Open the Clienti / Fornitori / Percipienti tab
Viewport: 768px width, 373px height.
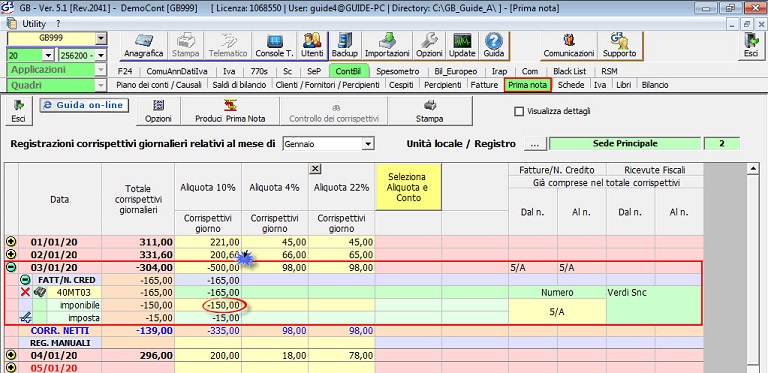click(x=327, y=85)
